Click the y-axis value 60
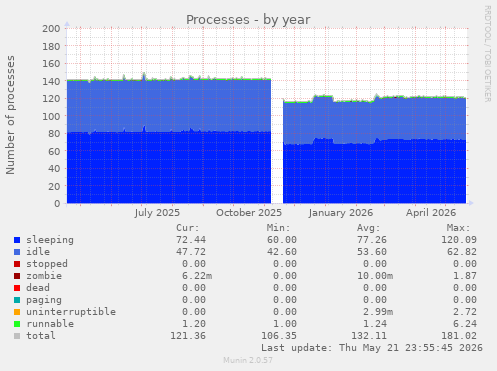 pos(54,151)
